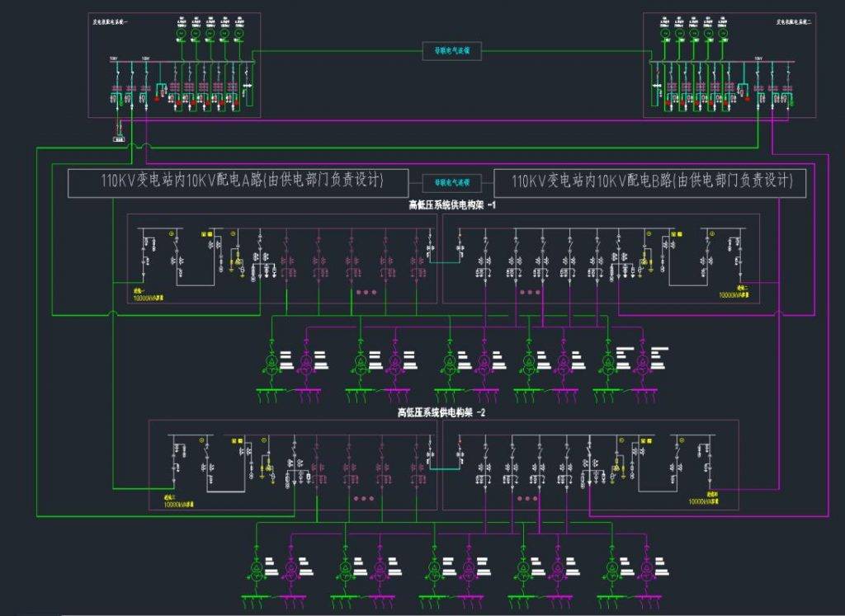Click the three pink ellipsis dots in 构架 -2 right panel
Viewport: 845px width, 616px height.
coord(527,499)
